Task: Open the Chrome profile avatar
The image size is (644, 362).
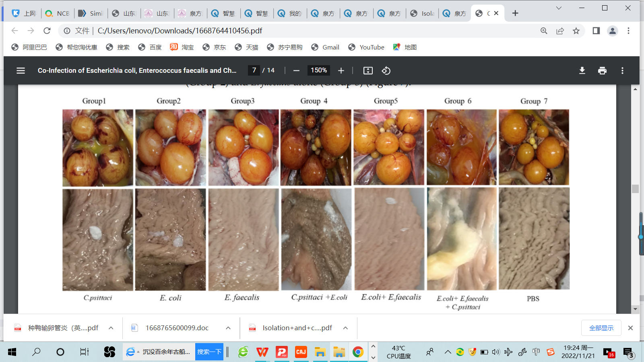Action: tap(613, 31)
